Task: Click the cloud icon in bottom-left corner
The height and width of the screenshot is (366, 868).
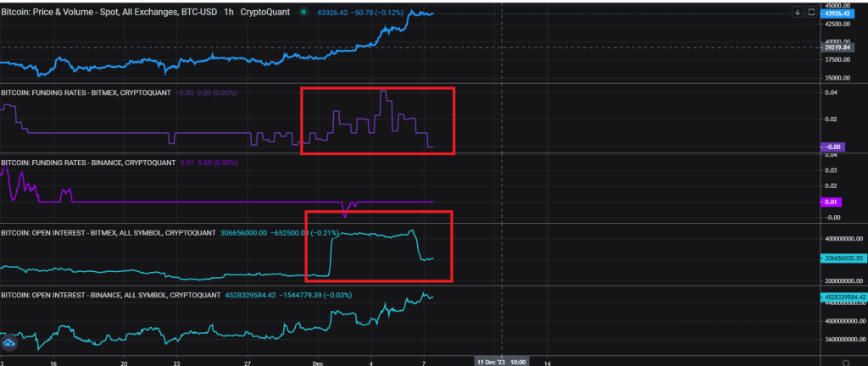Action: pyautogui.click(x=9, y=343)
